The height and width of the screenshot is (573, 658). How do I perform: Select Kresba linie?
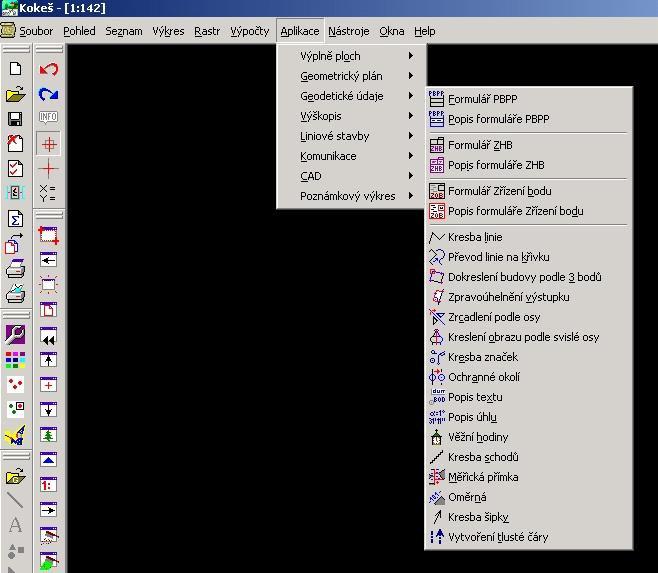coord(528,237)
